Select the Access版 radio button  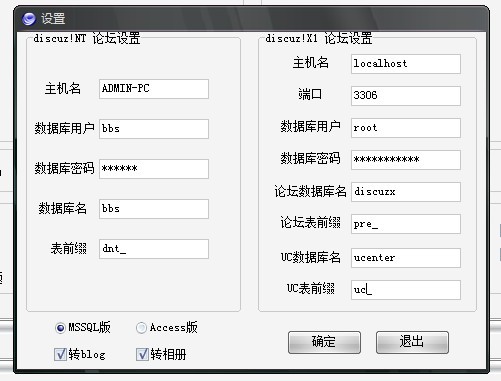pyautogui.click(x=141, y=328)
